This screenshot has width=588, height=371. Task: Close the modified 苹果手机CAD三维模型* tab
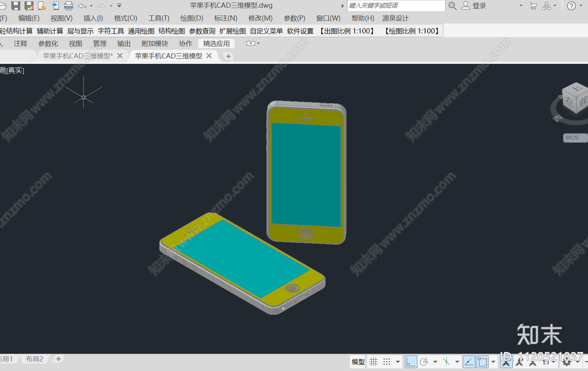coord(120,56)
